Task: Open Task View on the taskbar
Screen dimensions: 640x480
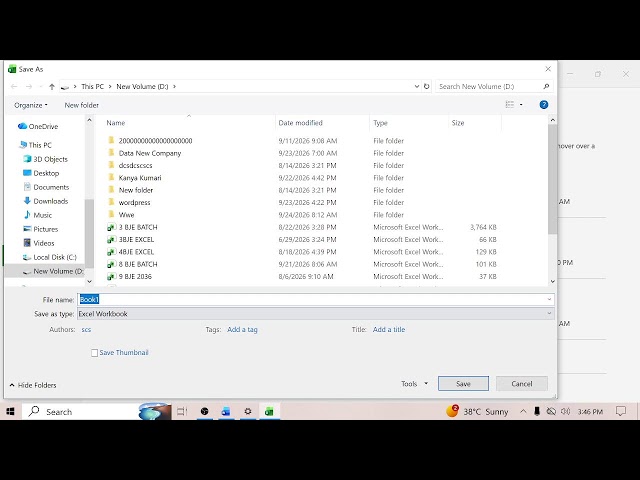Action: pyautogui.click(x=182, y=411)
